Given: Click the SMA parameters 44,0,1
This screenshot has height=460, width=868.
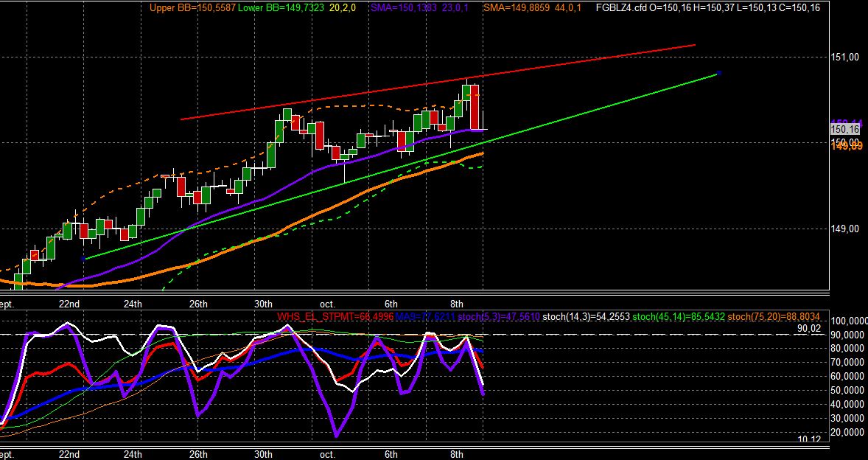Looking at the screenshot, I should click(x=567, y=8).
